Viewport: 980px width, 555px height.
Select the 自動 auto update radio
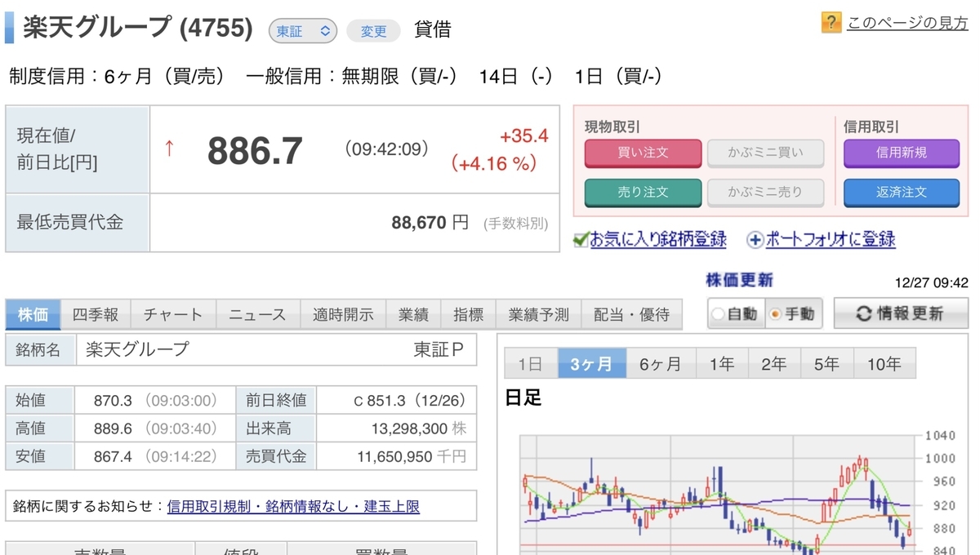[x=719, y=314]
